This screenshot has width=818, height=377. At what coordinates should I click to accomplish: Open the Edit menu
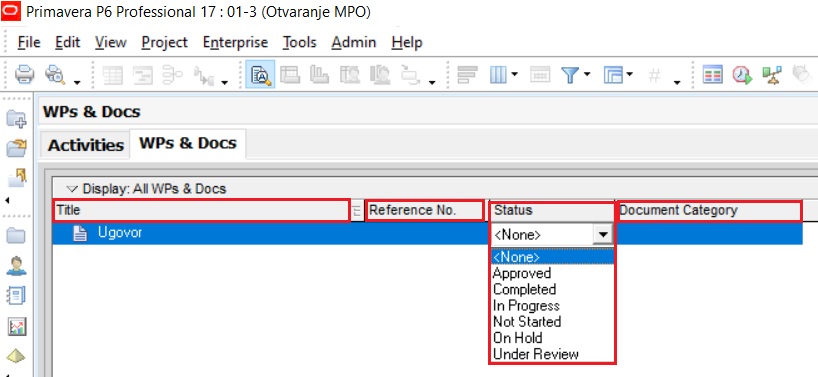[68, 42]
